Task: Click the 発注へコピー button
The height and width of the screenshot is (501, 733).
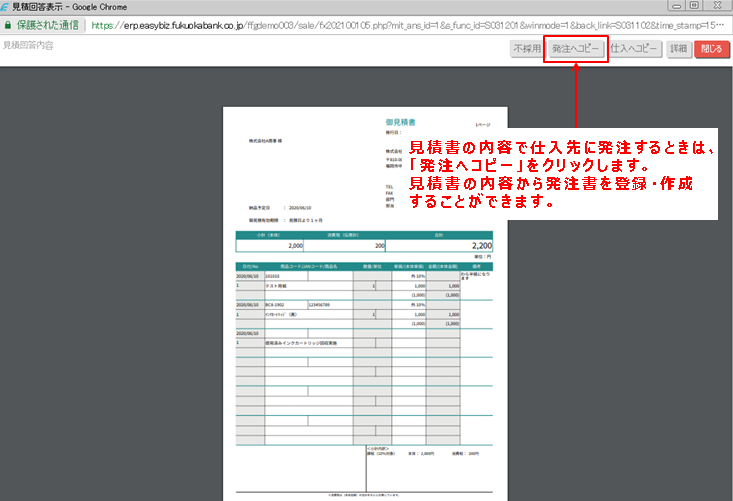Action: [x=575, y=48]
